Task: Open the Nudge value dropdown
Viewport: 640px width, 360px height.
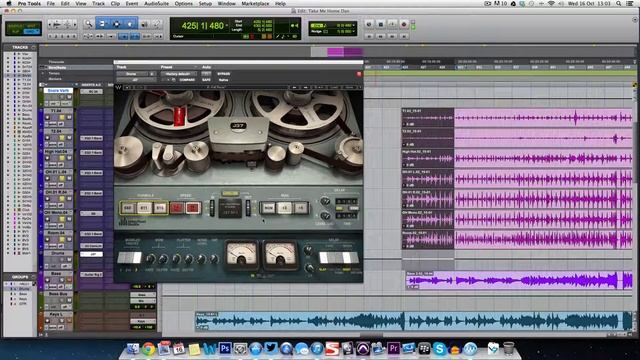Action: (x=353, y=31)
